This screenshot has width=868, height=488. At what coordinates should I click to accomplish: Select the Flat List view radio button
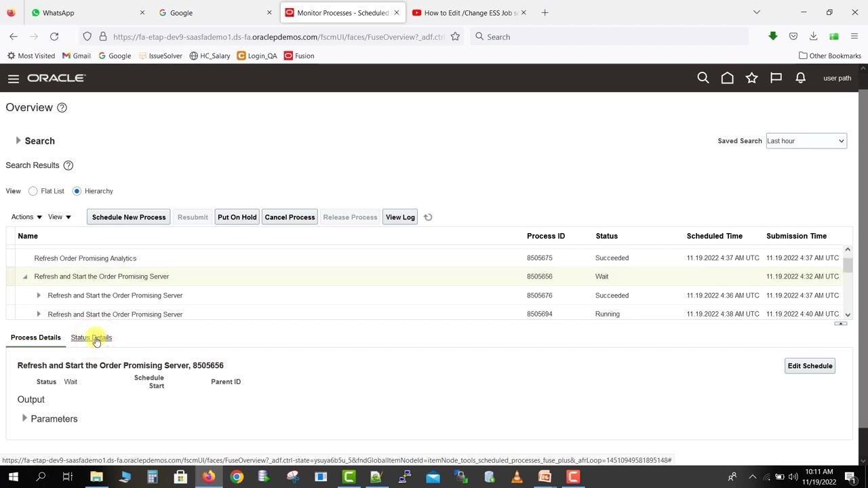point(33,191)
